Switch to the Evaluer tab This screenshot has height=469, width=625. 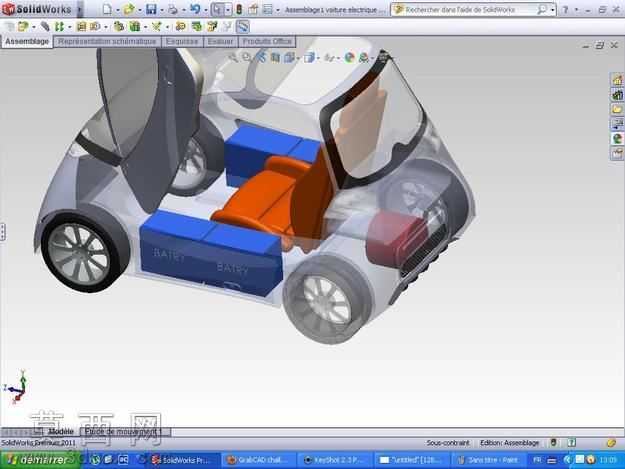[220, 41]
